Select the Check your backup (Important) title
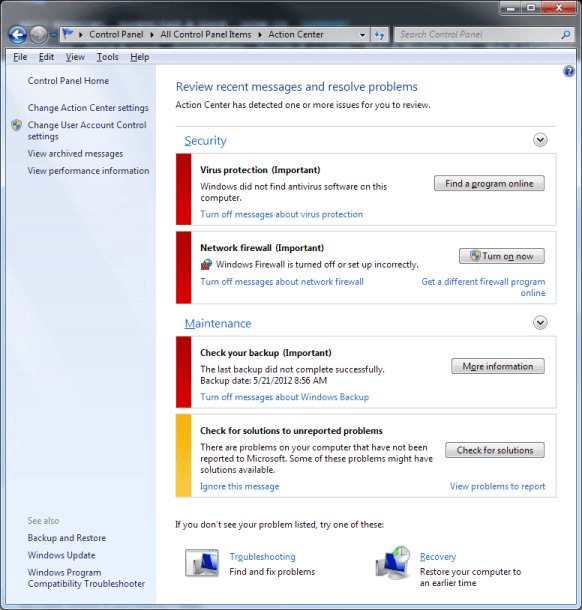The height and width of the screenshot is (610, 582). coord(266,353)
